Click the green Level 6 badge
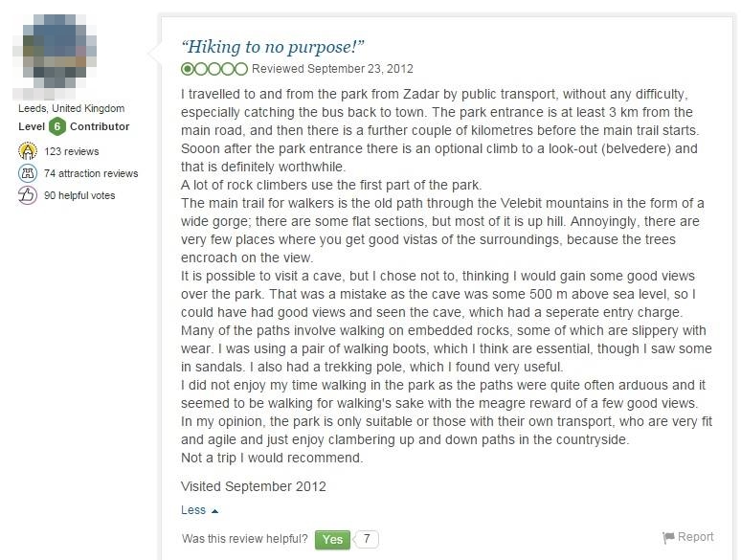741x560 pixels. (57, 126)
